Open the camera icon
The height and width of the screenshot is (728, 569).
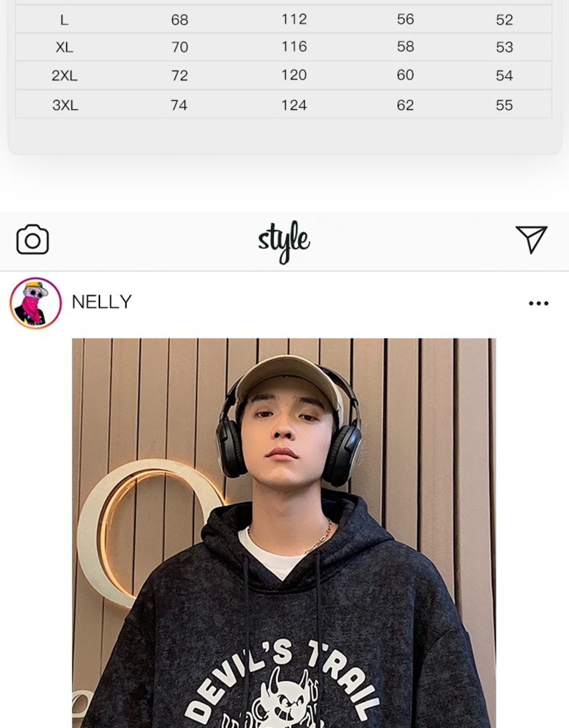32,240
